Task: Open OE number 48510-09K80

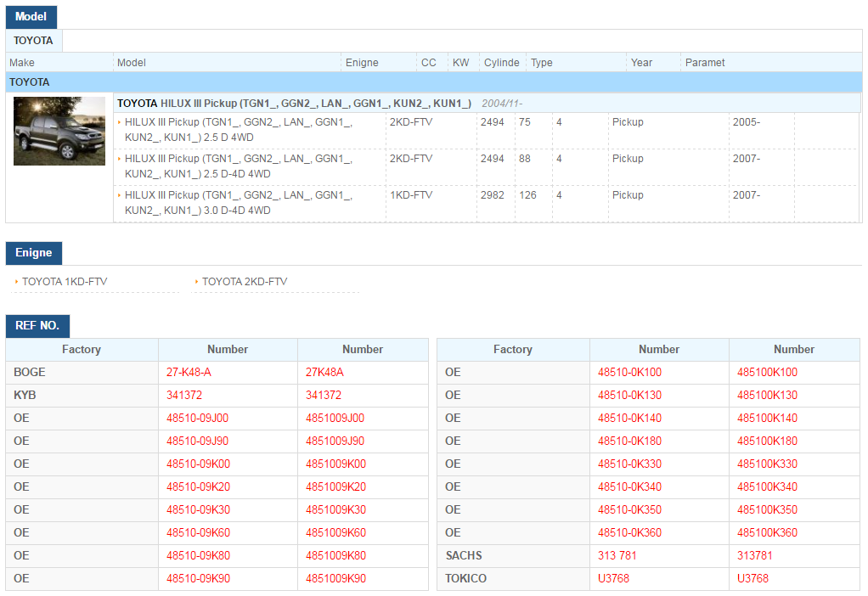Action: coord(198,555)
